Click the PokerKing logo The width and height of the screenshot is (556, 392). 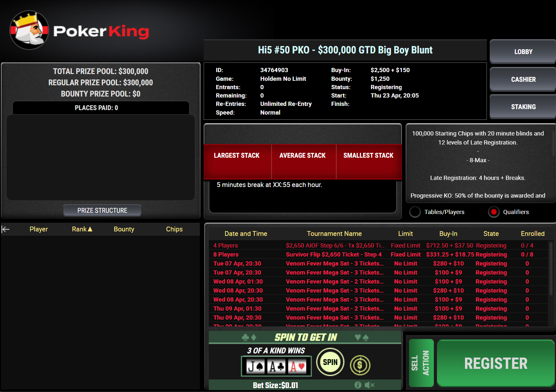[x=79, y=31]
